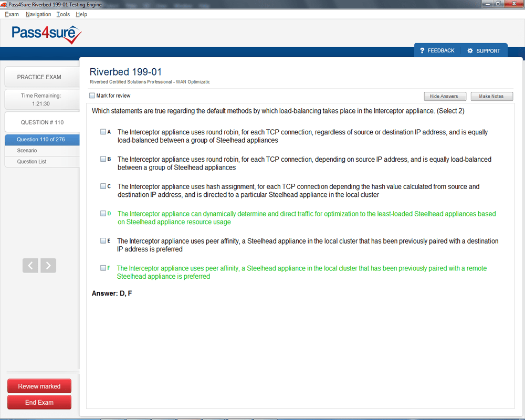Screen dimensions: 525x420
Task: Open the Question List sidebar item
Action: pos(42,161)
